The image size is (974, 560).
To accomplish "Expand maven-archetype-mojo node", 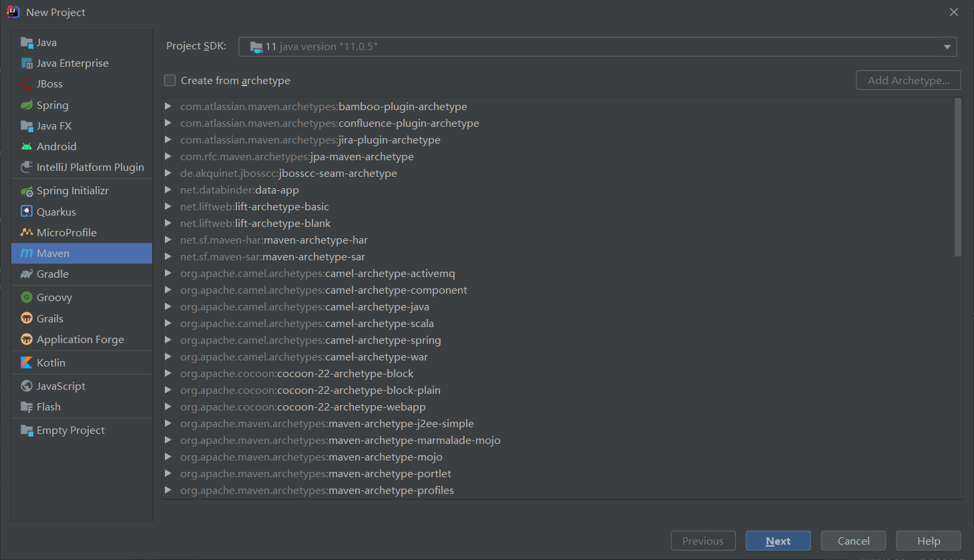I will 168,457.
